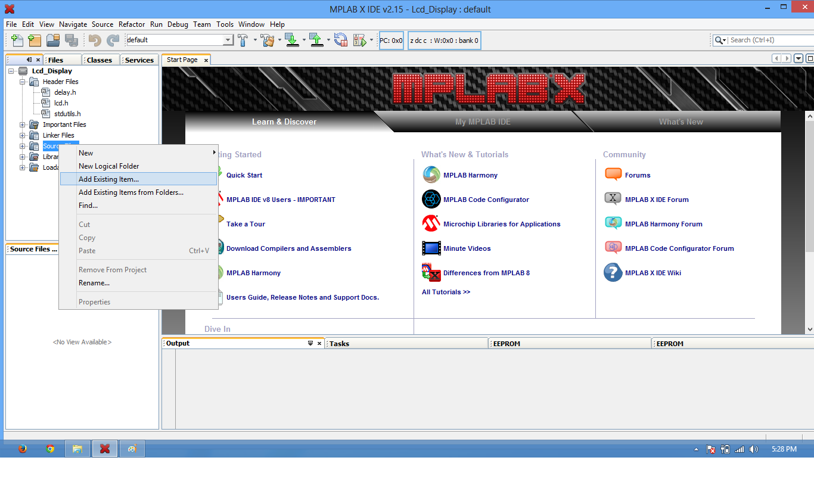Switch to the Classes tab

tap(101, 60)
